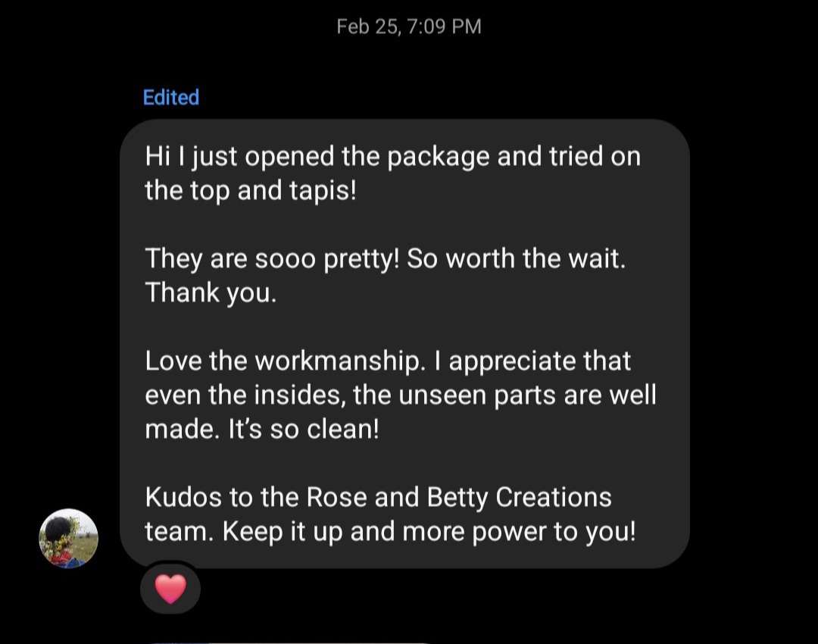Select the line starting "even the insides"
Image resolution: width=818 pixels, height=644 pixels.
pyautogui.click(x=400, y=395)
